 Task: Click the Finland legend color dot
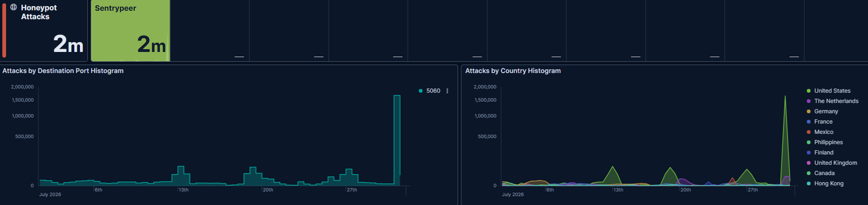tap(809, 153)
